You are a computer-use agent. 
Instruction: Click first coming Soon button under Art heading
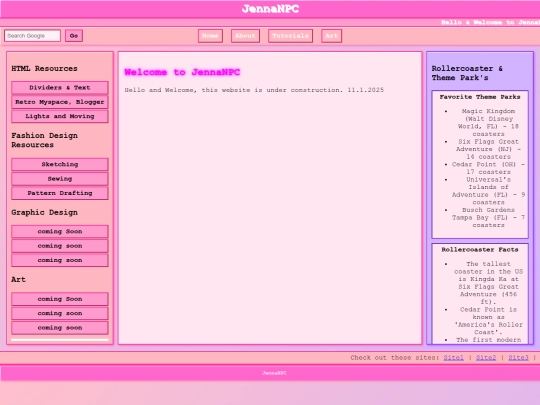pyautogui.click(x=60, y=299)
